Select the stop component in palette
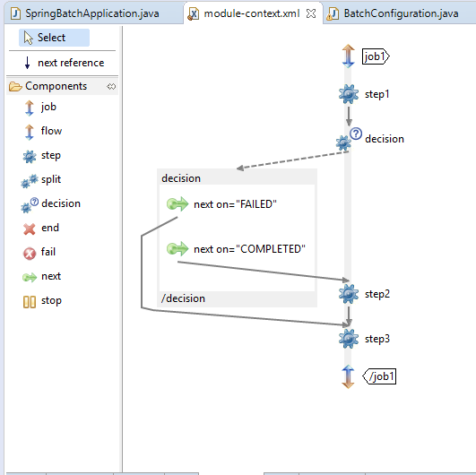 click(42, 301)
